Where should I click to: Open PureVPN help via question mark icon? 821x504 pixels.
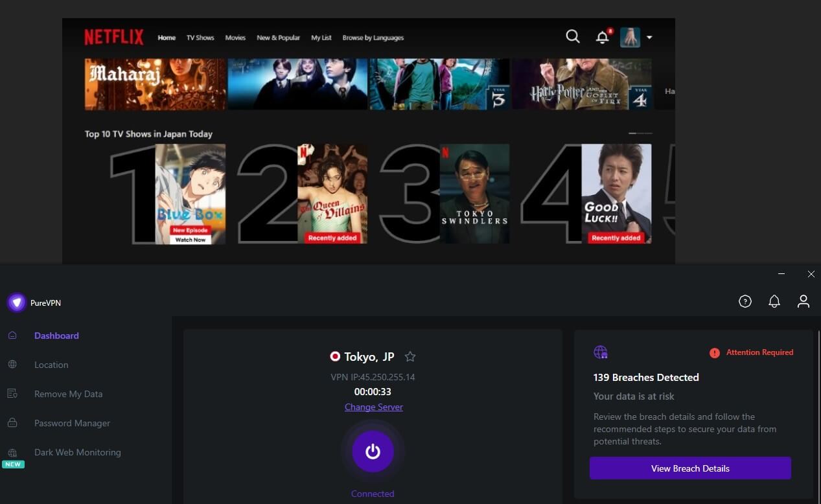745,301
